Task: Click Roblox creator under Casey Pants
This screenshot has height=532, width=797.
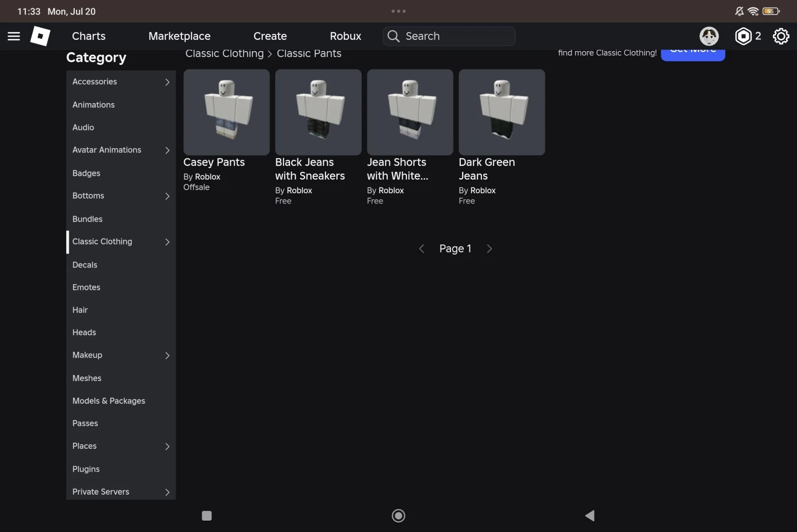Action: tap(208, 177)
